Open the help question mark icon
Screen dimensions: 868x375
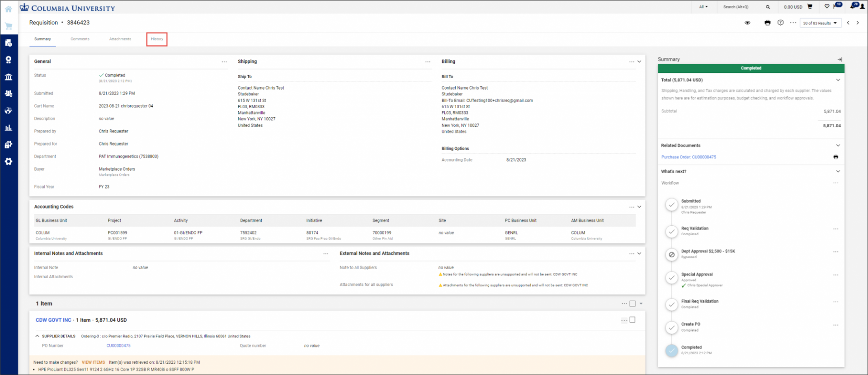tap(780, 23)
